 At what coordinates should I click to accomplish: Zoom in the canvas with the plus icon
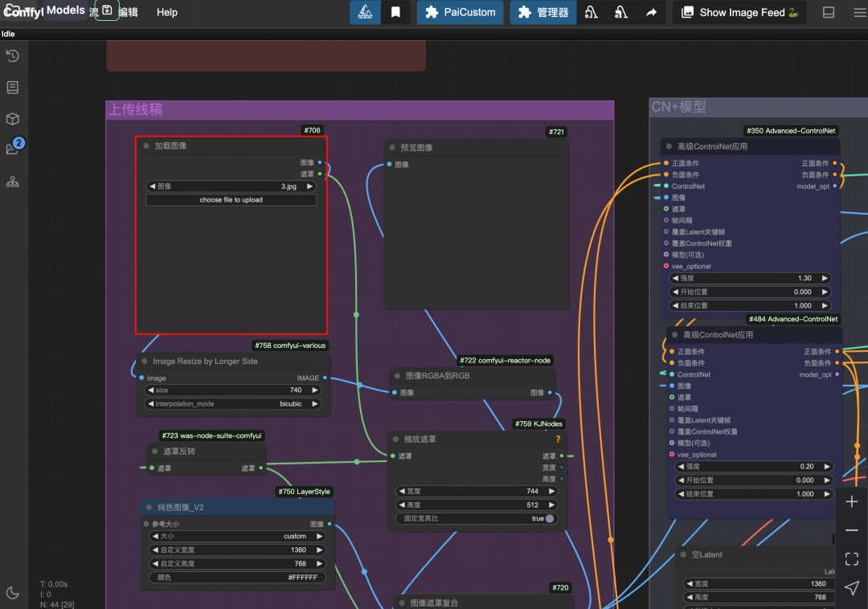(852, 501)
